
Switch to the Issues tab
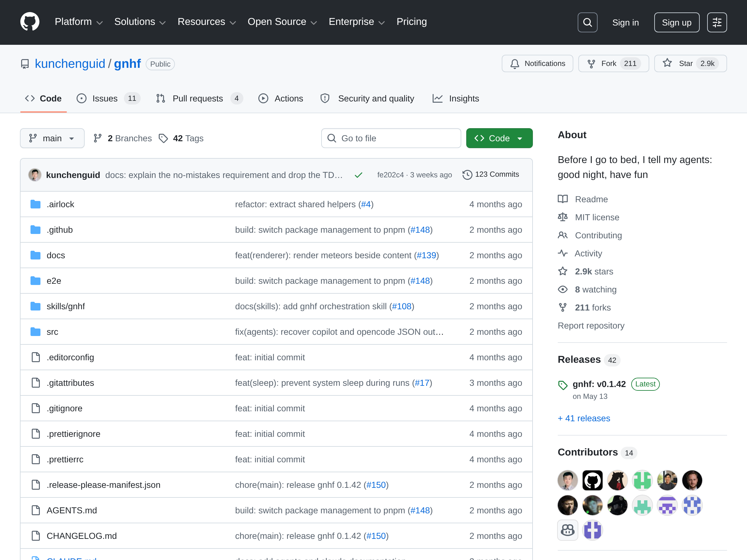point(108,99)
